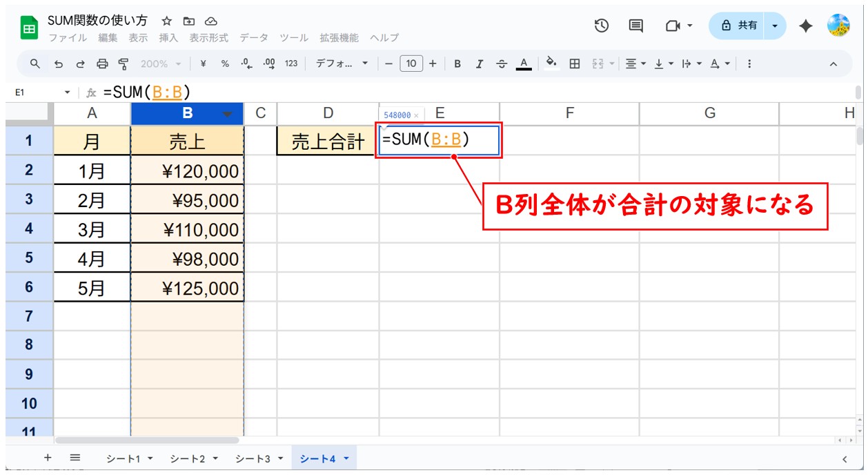Open column B header dropdown arrow
Screen dimensions: 868x475
click(x=227, y=114)
